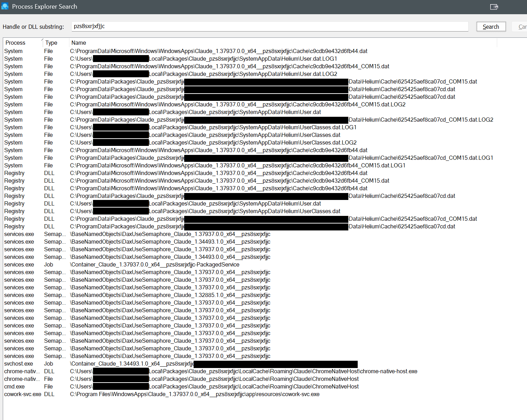The height and width of the screenshot is (420, 527).
Task: Select the svchost.exe Job Container row
Action: click(x=250, y=364)
